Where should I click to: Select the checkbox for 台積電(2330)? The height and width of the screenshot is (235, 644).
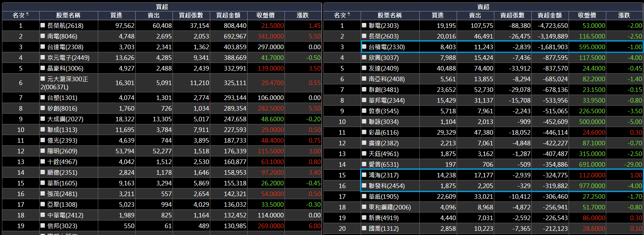(x=364, y=47)
